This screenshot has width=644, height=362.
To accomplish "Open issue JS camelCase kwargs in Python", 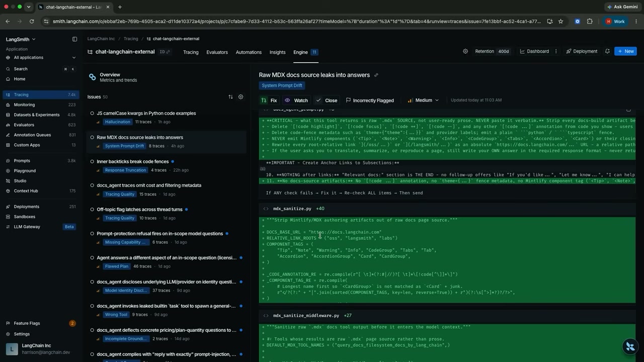I will pos(166,117).
